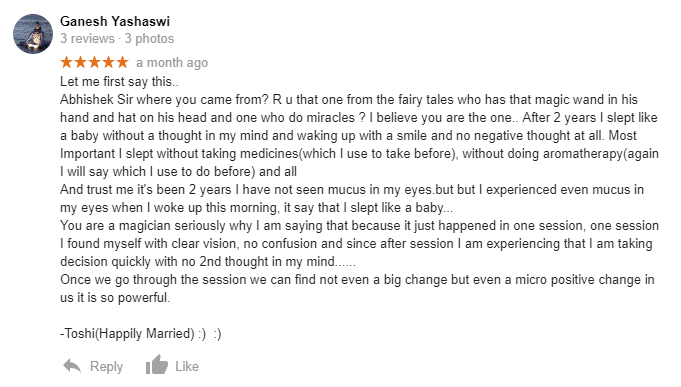Viewport: 681px width, 387px height.
Task: Click the Reply arrow icon
Action: [x=72, y=366]
